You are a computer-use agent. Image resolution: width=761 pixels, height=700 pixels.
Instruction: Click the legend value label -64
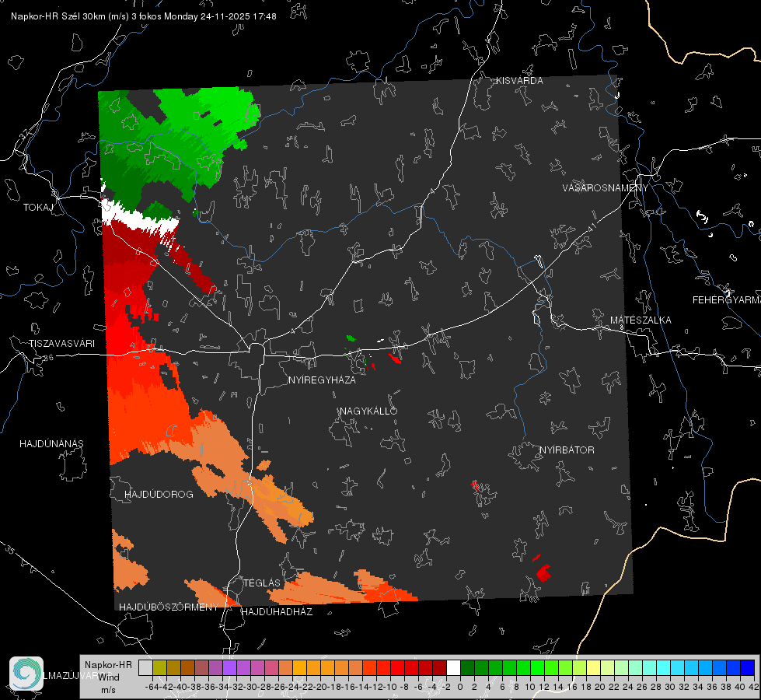pyautogui.click(x=152, y=687)
